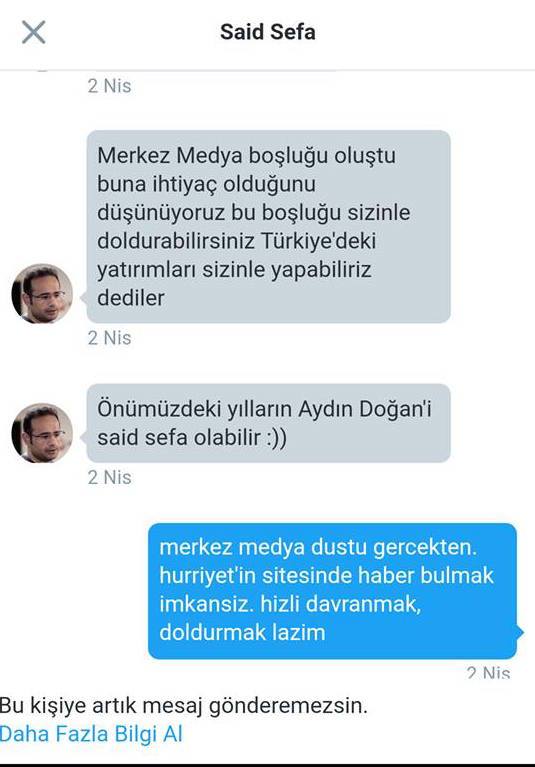Image resolution: width=535 pixels, height=767 pixels.
Task: Click the timestamp below the "said sefa olabilir" bubble
Action: (x=110, y=477)
